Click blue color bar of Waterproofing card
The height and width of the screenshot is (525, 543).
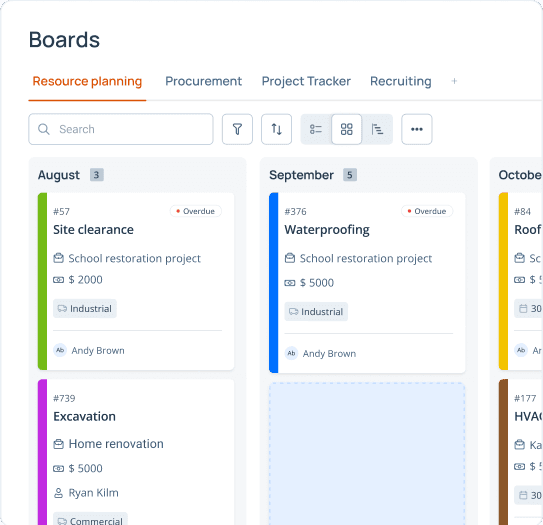tap(274, 283)
